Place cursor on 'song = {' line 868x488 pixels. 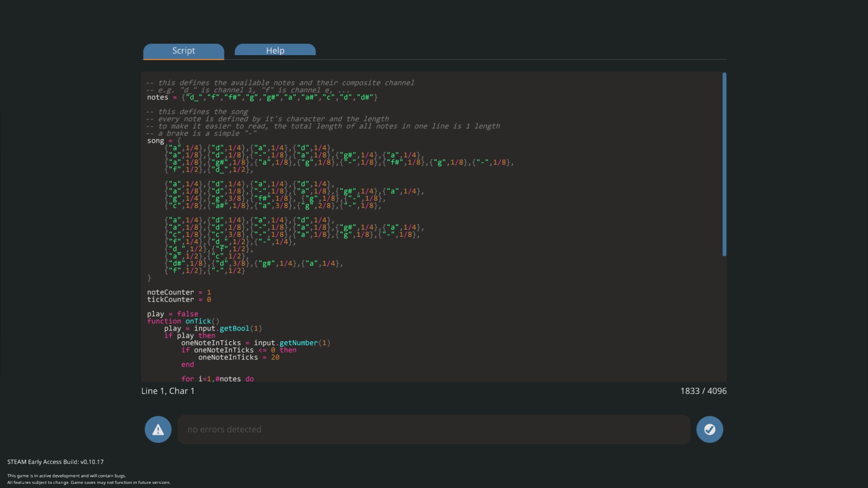(164, 141)
